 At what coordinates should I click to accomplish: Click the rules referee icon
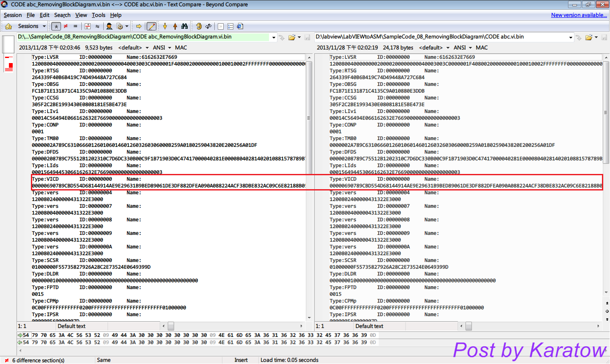point(109,26)
